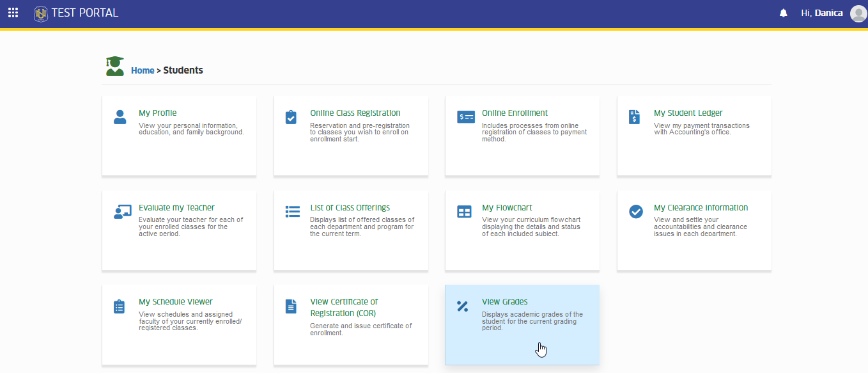This screenshot has height=373, width=868.
Task: Click the View Grades percent icon
Action: [x=463, y=306]
